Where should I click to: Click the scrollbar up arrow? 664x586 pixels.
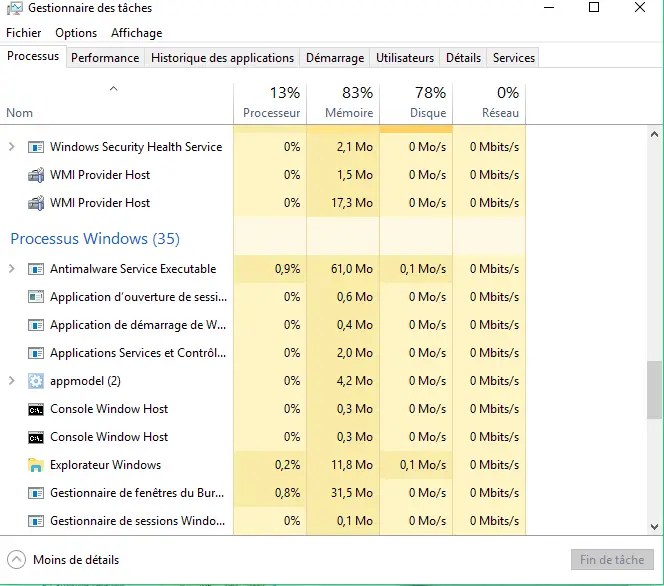(x=654, y=135)
